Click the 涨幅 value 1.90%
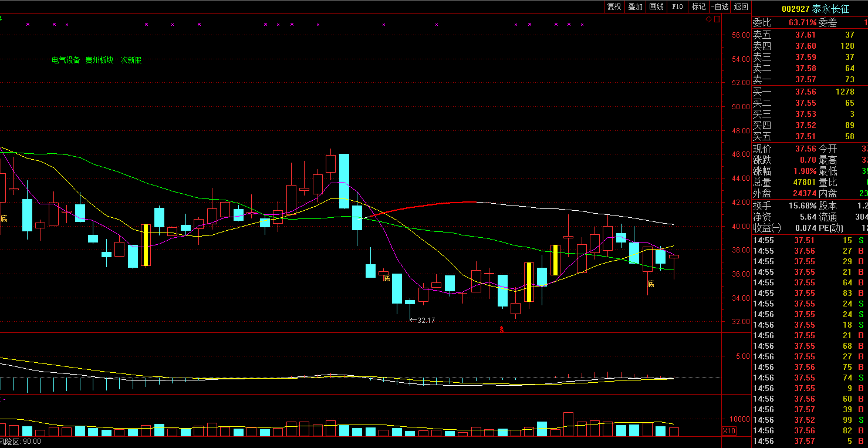The image size is (868, 448). click(x=805, y=171)
